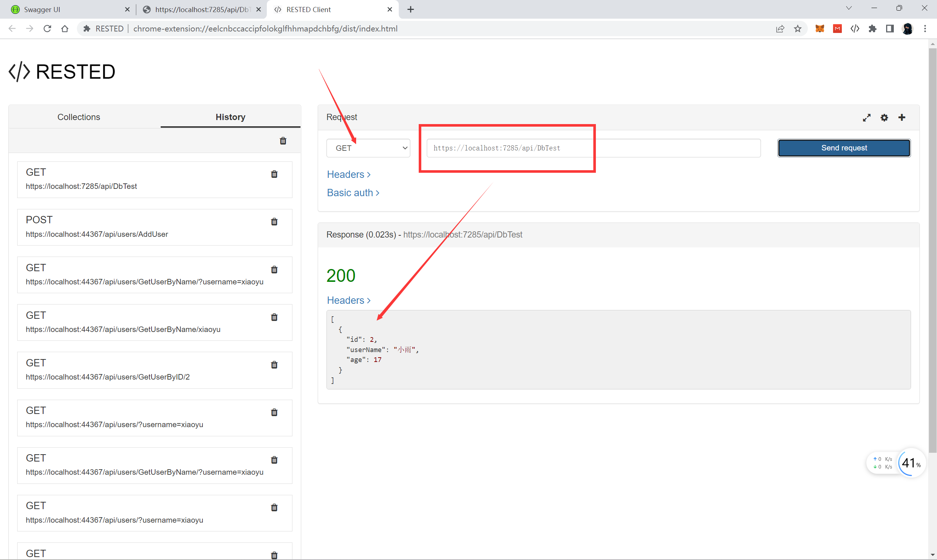937x560 pixels.
Task: Delete the POST AddUser history entry
Action: 275,221
